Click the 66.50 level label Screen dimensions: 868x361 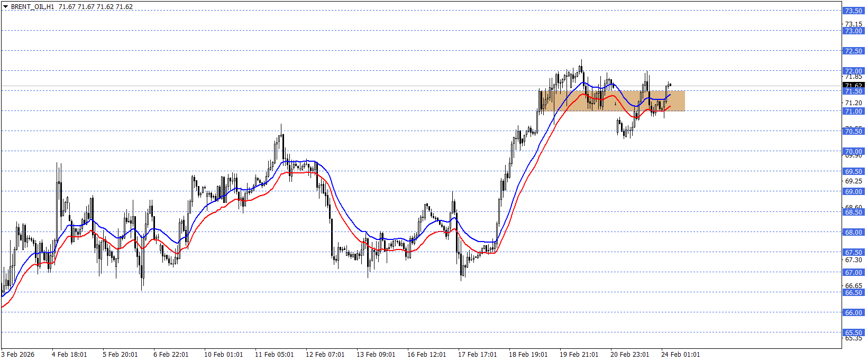tap(853, 292)
